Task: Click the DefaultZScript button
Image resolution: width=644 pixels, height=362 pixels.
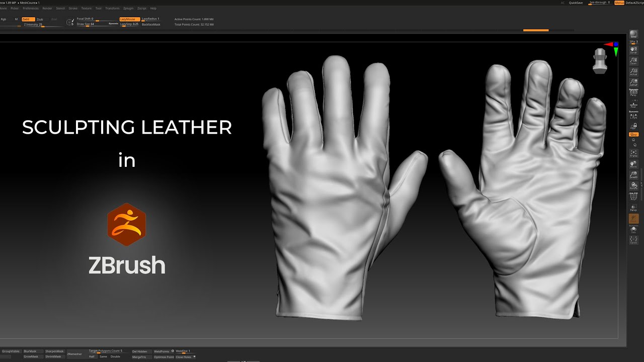Action: coord(635,3)
